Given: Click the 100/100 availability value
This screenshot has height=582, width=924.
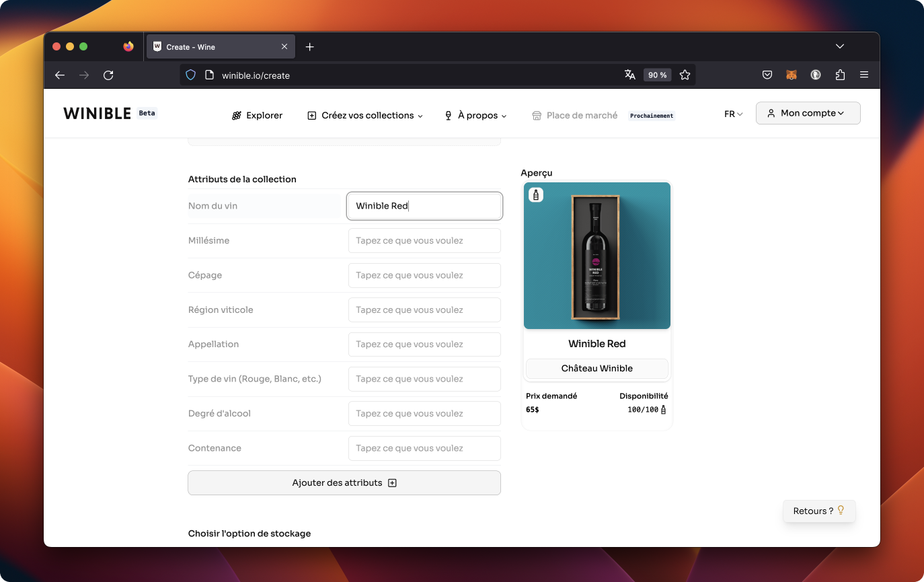Looking at the screenshot, I should point(643,409).
